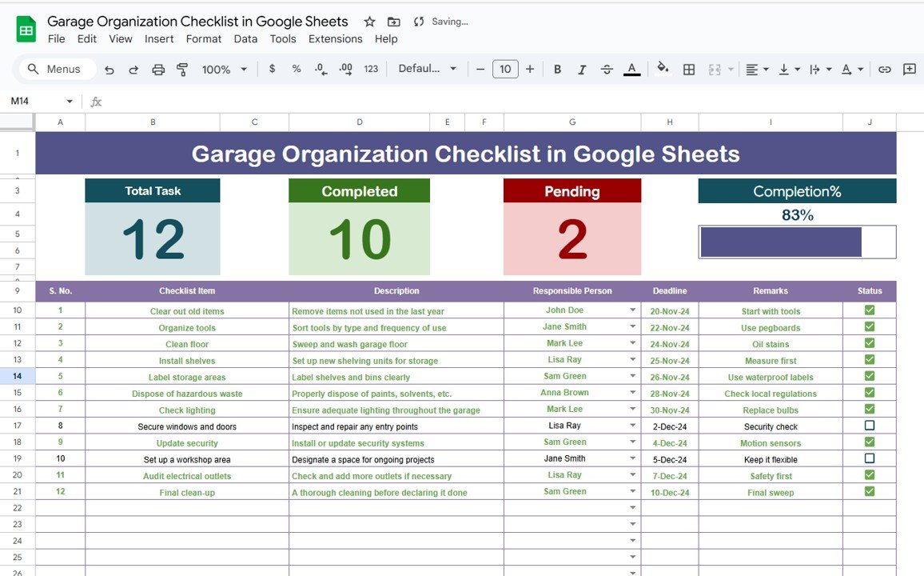Click the formula bar input

point(512,102)
